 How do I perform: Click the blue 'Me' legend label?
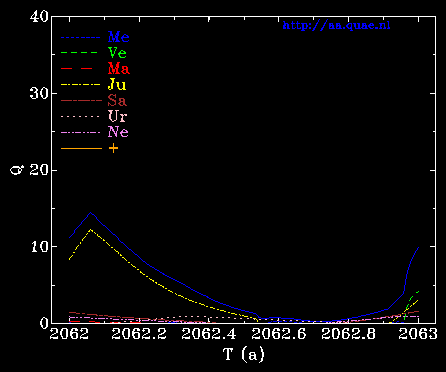118,37
